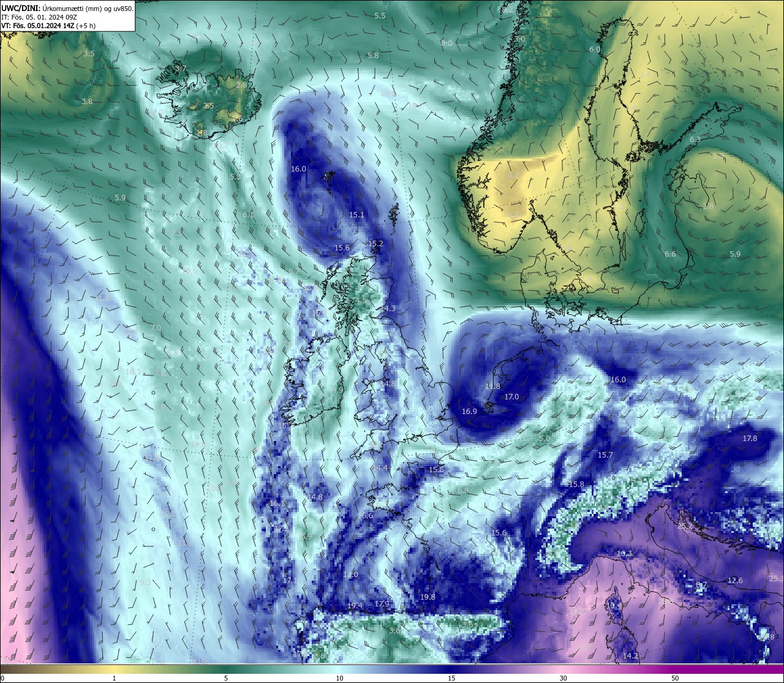
Task: Click the 14.2 value on the map
Action: 630,656
